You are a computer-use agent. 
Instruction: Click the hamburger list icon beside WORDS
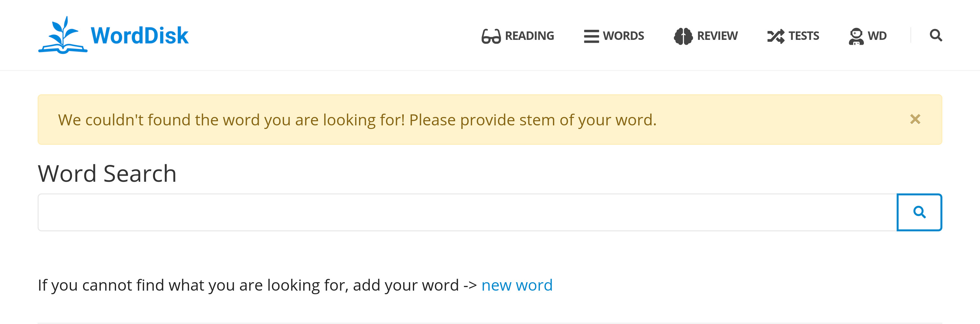pyautogui.click(x=591, y=36)
